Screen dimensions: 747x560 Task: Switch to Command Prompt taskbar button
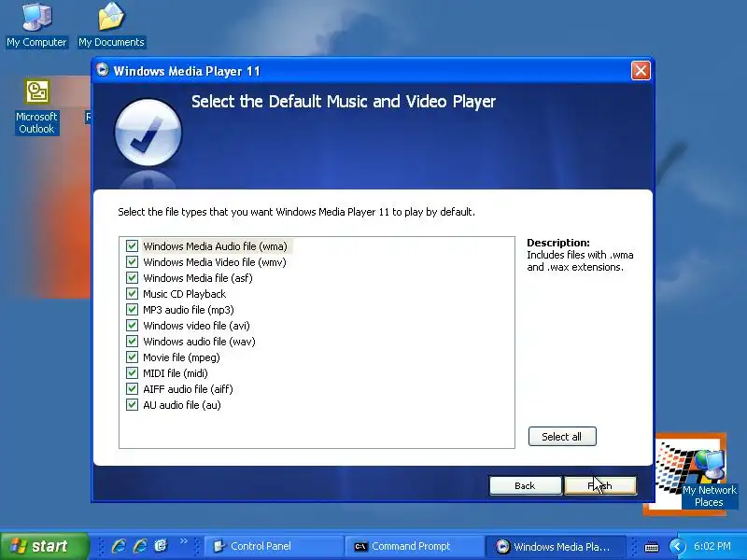414,546
